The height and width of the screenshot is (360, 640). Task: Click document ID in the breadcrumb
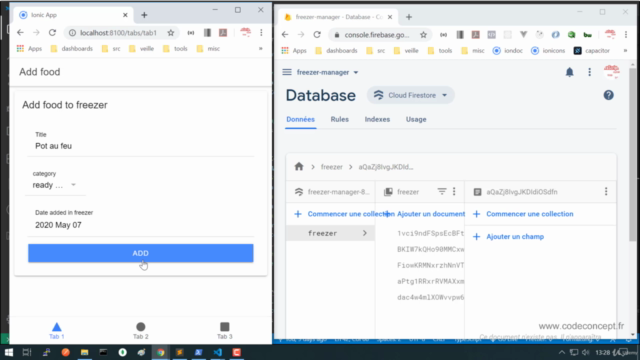click(x=386, y=167)
